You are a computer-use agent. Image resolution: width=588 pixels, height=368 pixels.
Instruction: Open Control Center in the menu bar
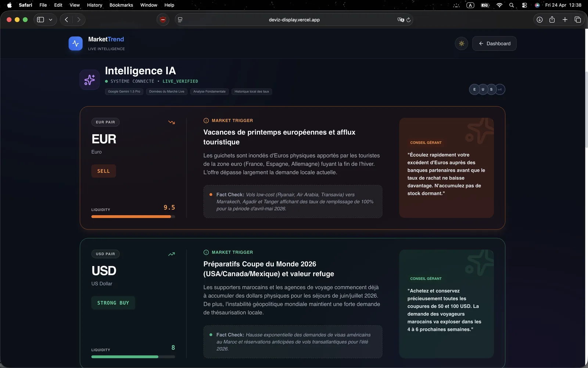524,5
